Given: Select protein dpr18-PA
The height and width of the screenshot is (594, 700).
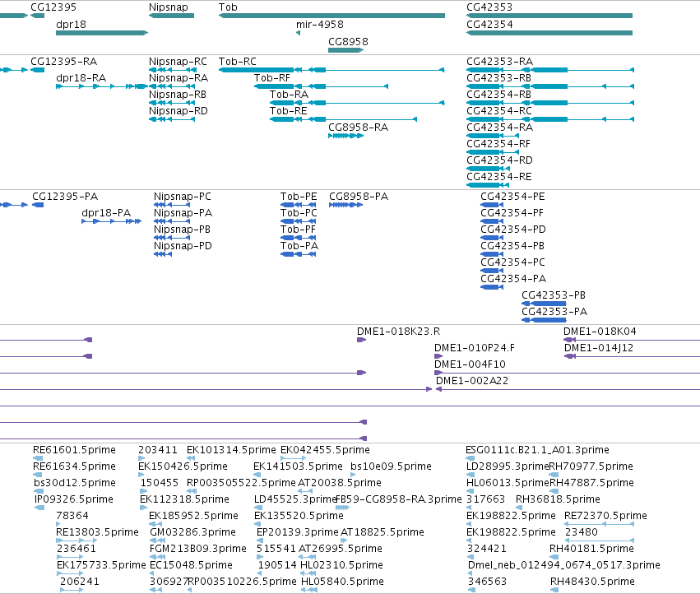Looking at the screenshot, I should tap(112, 221).
